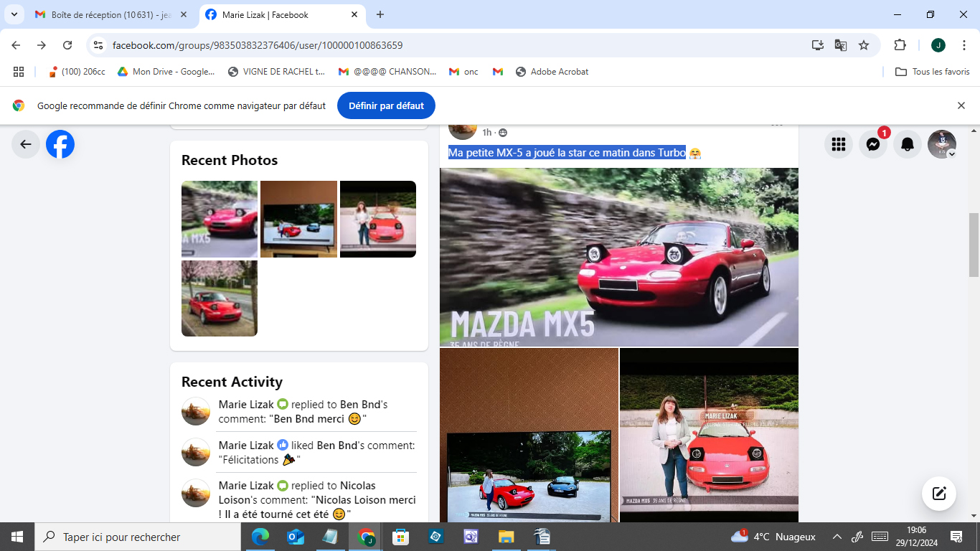Select the Marie Lizak Facebook tab
The width and height of the screenshot is (980, 551).
[283, 14]
